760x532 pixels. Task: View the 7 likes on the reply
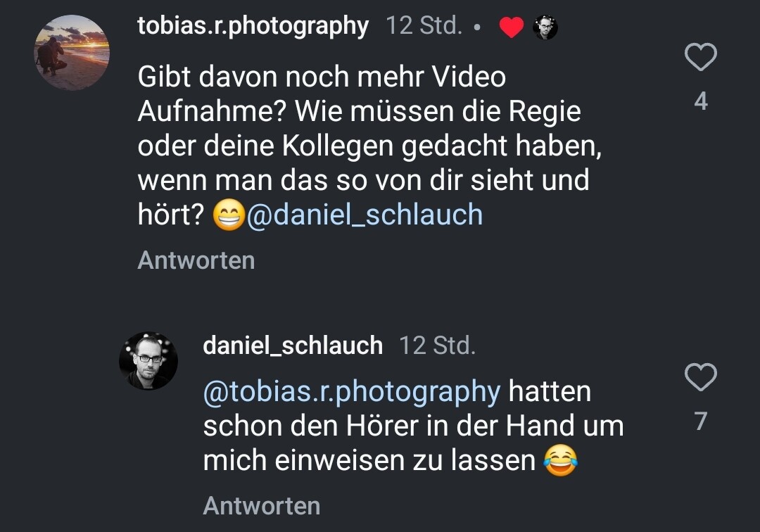point(700,422)
